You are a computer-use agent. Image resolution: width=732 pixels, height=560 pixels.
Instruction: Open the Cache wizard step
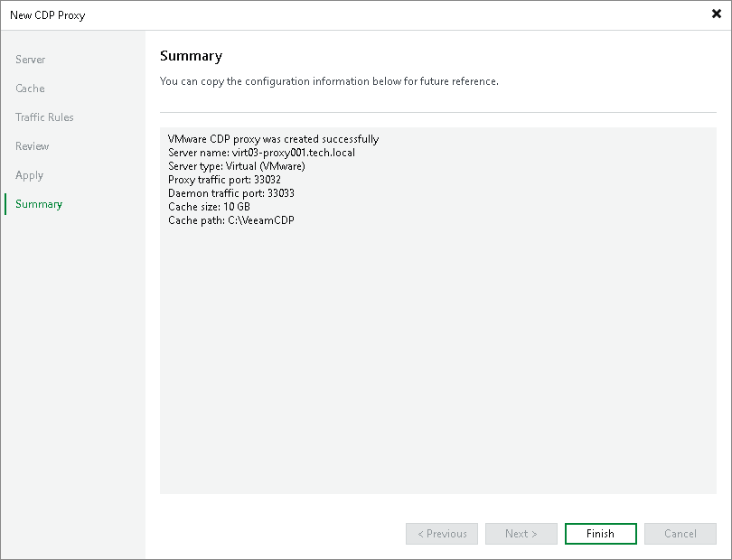pyautogui.click(x=30, y=89)
